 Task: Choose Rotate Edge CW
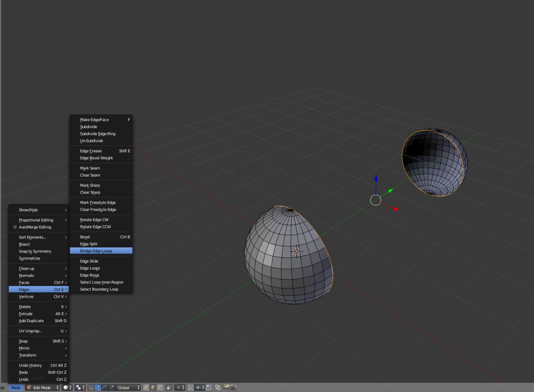(x=101, y=220)
